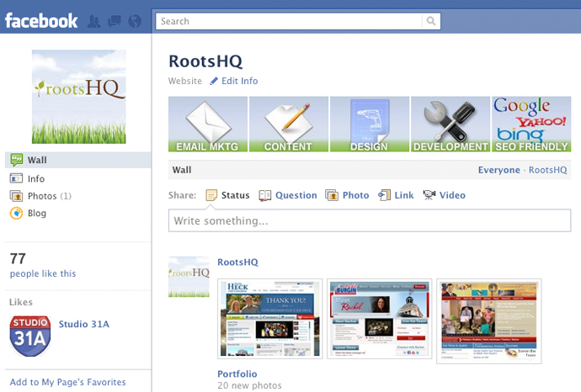
Task: Choose Status share option
Action: 235,195
